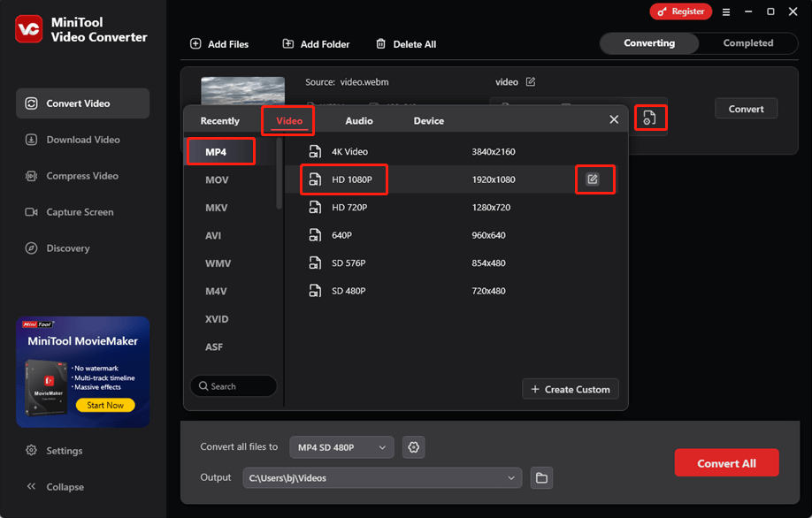The height and width of the screenshot is (518, 812).
Task: Click Start Now in MovieMaker ad
Action: (105, 405)
